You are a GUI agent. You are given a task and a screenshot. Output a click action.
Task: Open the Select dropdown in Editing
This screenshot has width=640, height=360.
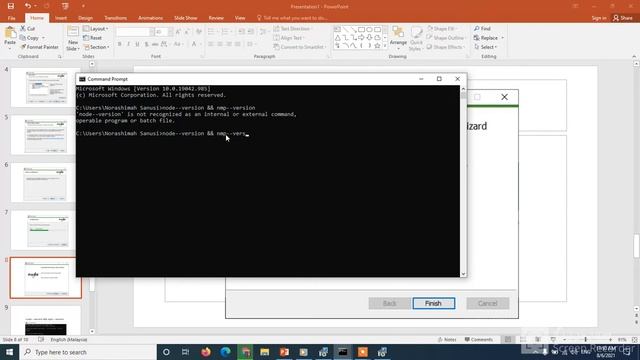click(486, 47)
